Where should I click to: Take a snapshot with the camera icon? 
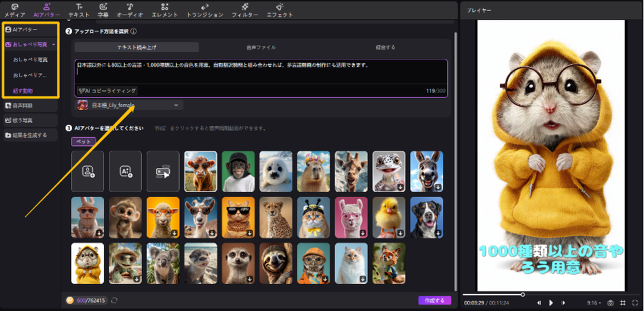[x=610, y=303]
